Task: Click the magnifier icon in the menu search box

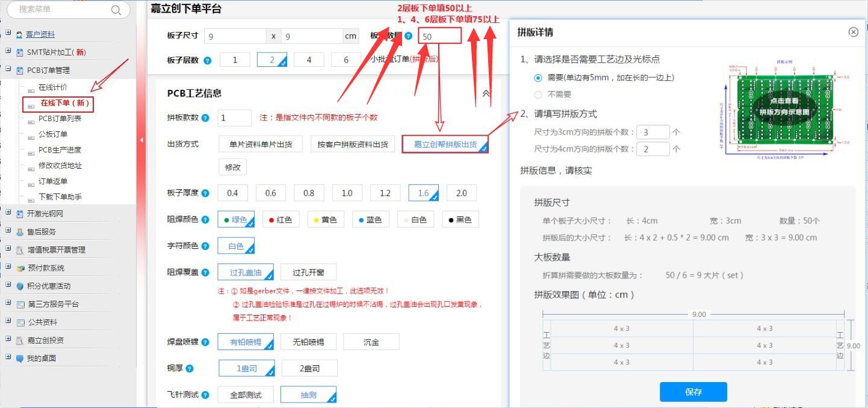Action: coord(116,10)
